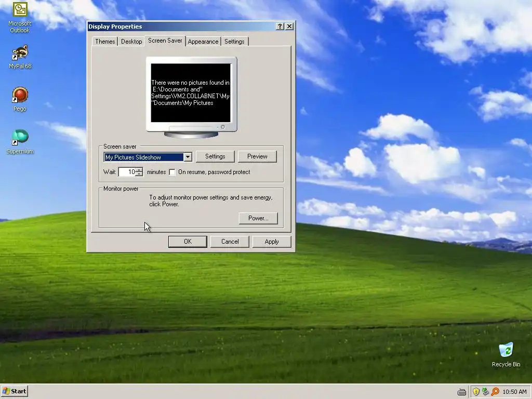The width and height of the screenshot is (532, 399).
Task: Decrease the wait minutes spinner down arrow
Action: click(139, 174)
